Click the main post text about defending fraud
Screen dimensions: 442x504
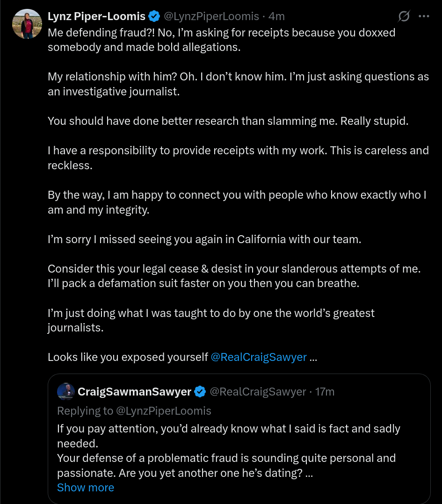point(222,40)
